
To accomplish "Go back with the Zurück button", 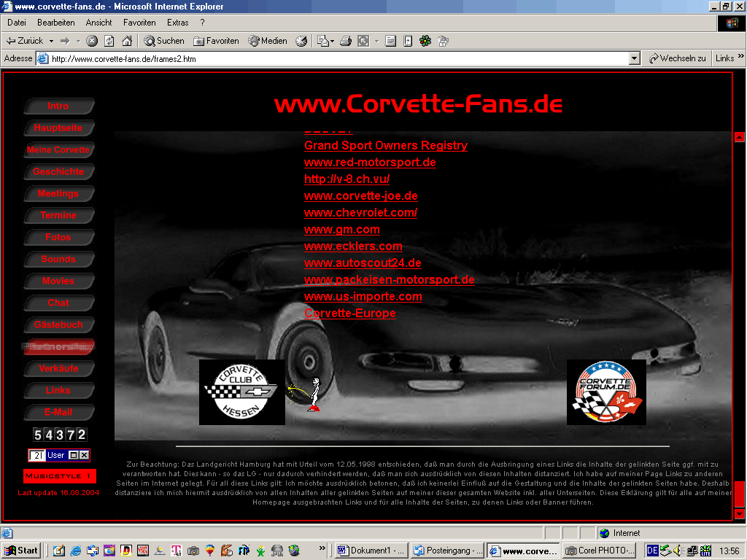I will 25,41.
